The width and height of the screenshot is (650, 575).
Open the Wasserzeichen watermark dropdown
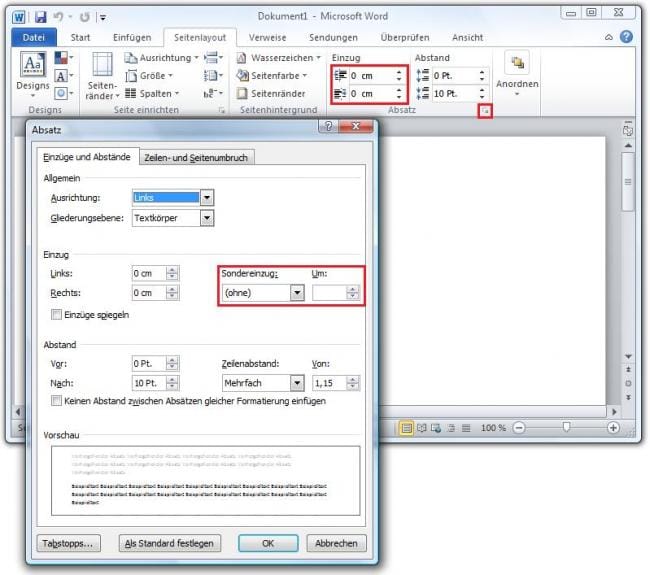[x=279, y=58]
